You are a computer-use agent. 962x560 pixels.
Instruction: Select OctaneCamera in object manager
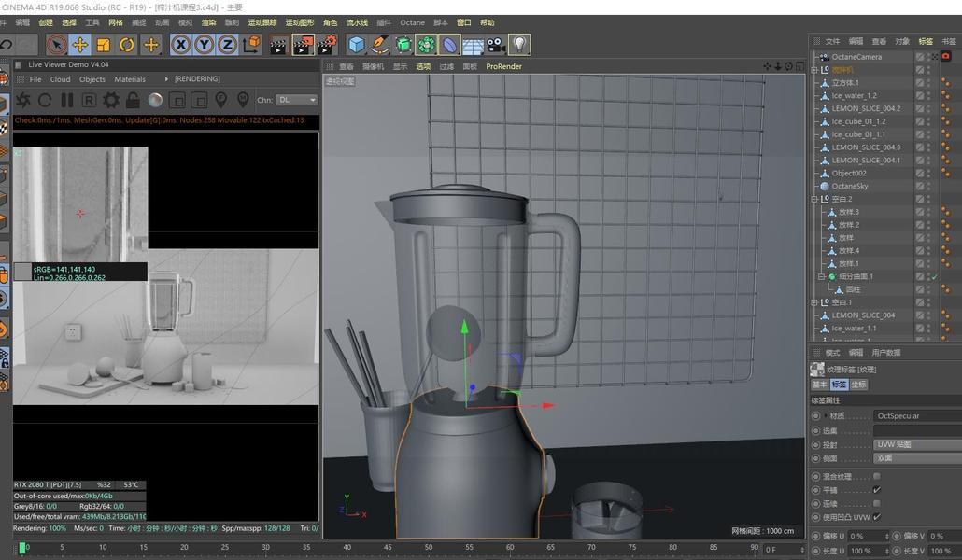[x=856, y=56]
